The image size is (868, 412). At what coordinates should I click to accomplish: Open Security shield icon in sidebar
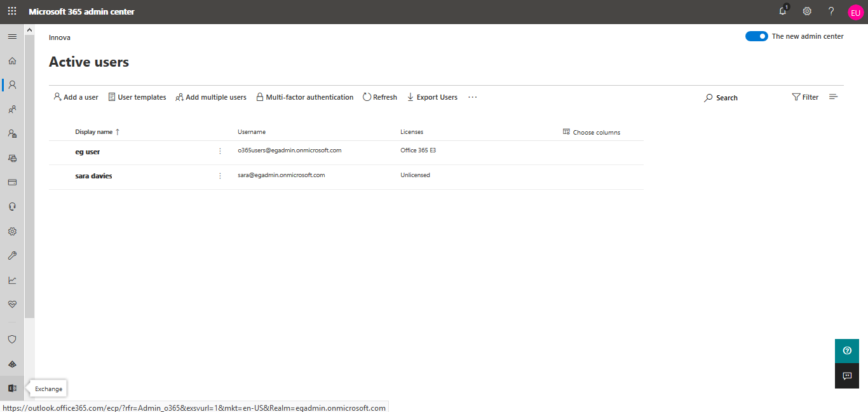pos(12,340)
